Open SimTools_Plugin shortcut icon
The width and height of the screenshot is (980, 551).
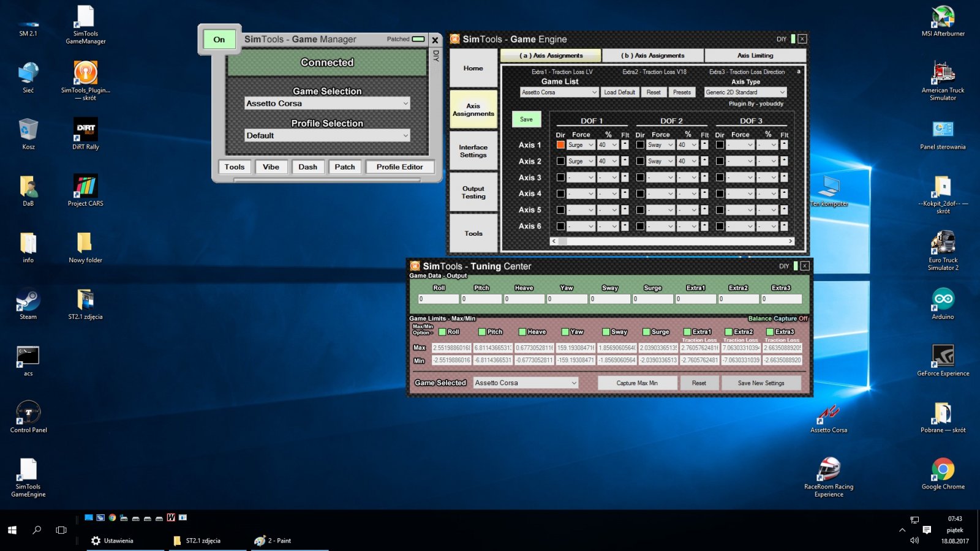(85, 81)
